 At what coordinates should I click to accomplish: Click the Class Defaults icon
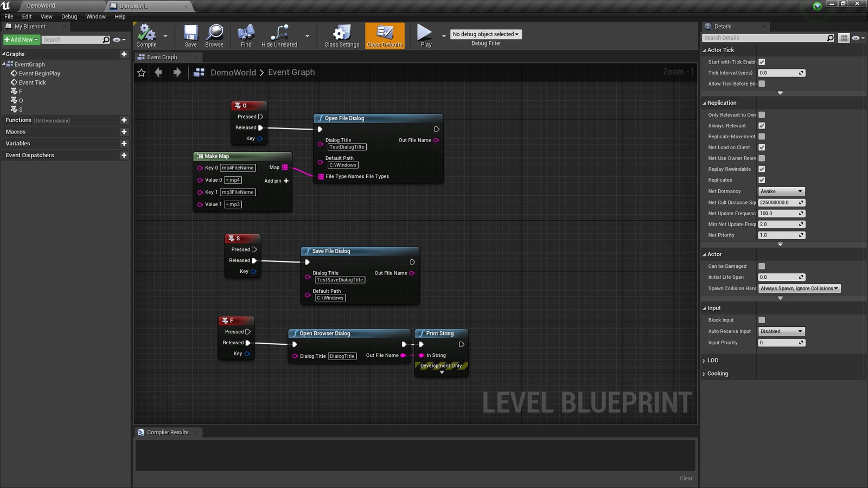(385, 34)
